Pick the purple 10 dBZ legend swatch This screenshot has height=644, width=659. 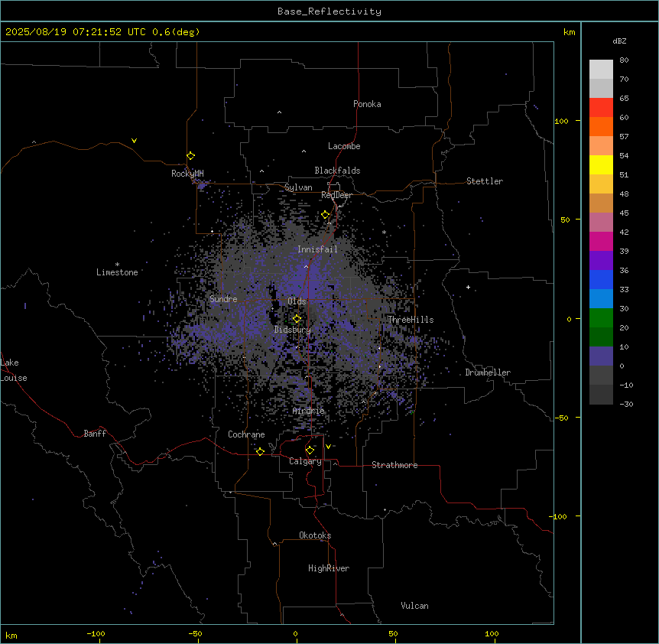point(601,356)
